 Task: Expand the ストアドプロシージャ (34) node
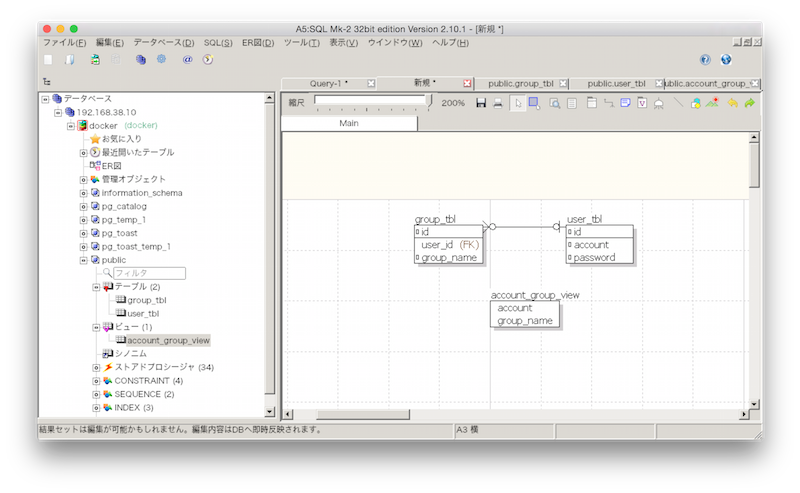(x=97, y=367)
